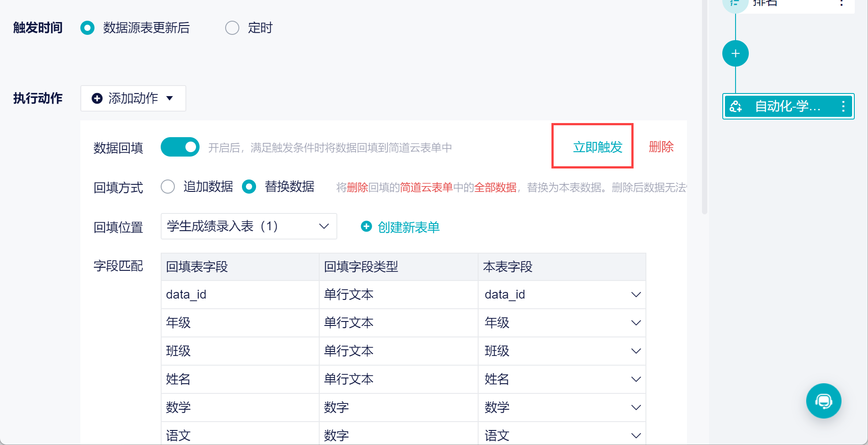
Task: Toggle the 数据回填 switch off
Action: 180,147
